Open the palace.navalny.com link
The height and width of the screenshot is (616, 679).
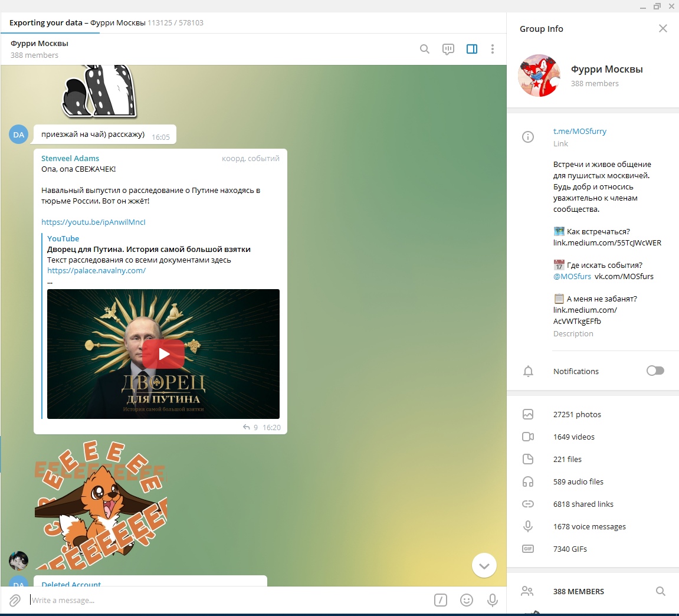coord(96,271)
